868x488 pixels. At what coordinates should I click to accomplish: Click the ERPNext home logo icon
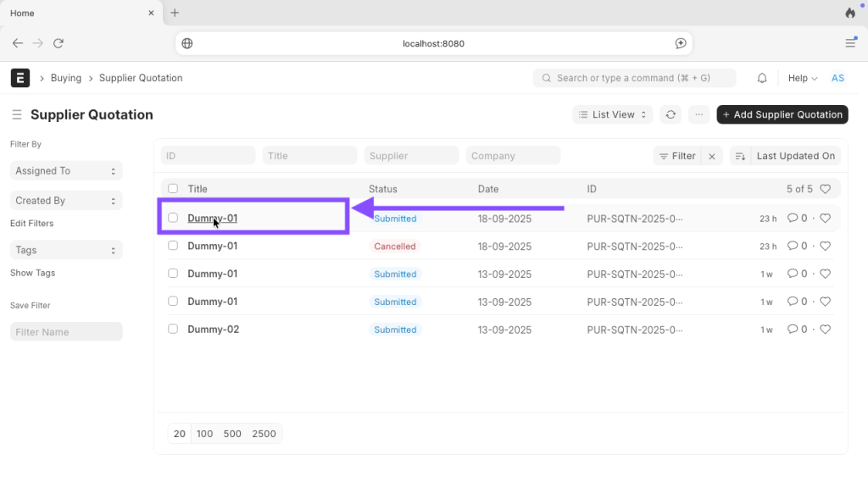(19, 78)
